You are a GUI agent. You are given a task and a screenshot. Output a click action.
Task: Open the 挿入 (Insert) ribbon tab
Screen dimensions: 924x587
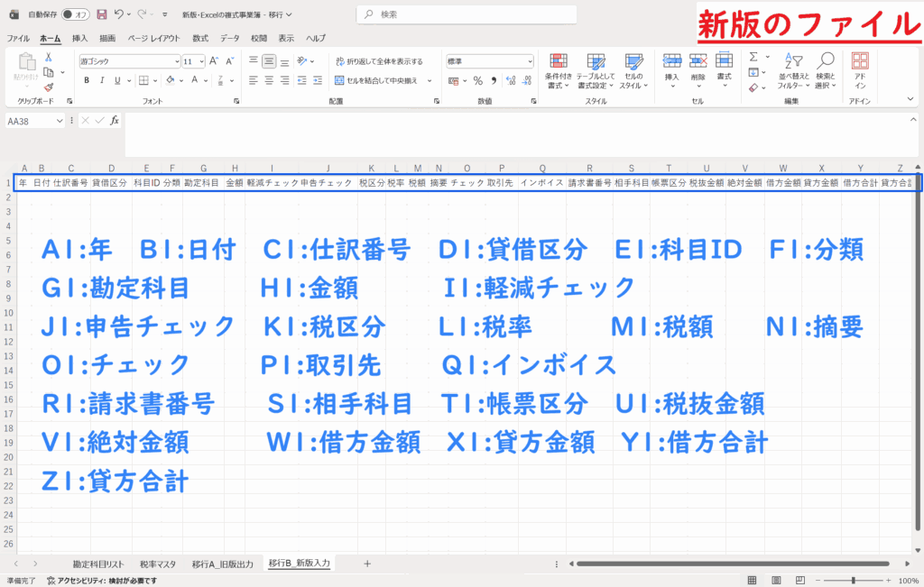coord(79,38)
